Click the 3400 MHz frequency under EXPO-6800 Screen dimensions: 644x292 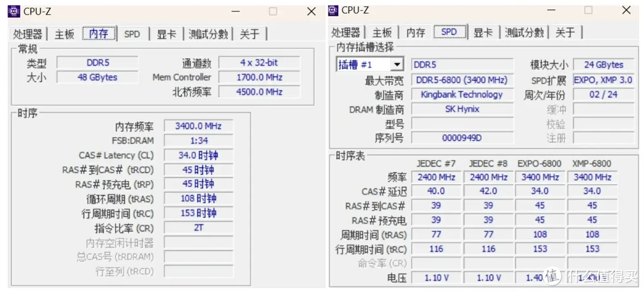[540, 177]
